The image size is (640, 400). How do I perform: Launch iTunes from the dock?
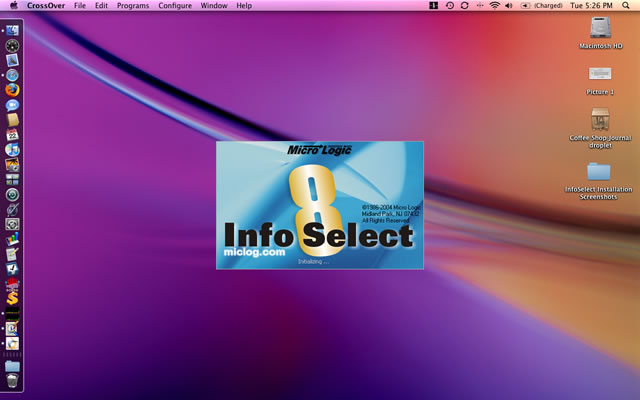coord(12,149)
